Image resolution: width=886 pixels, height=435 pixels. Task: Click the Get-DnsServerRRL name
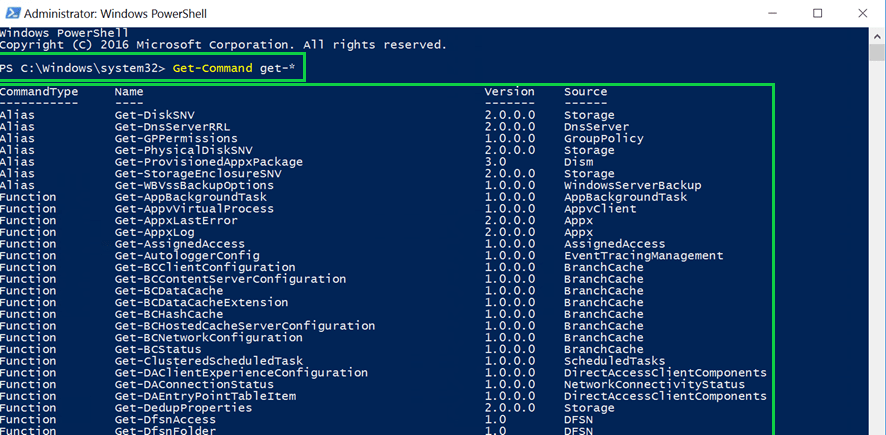(x=170, y=127)
